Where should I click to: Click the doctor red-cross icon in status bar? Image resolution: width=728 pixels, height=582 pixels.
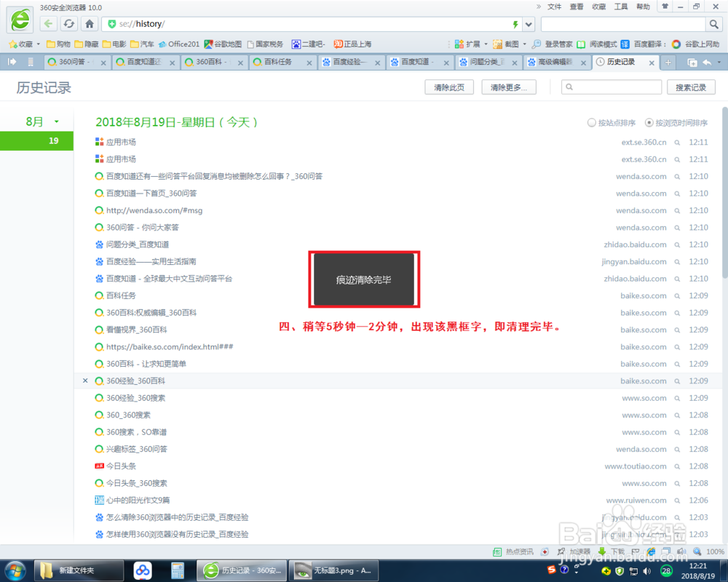[545, 551]
